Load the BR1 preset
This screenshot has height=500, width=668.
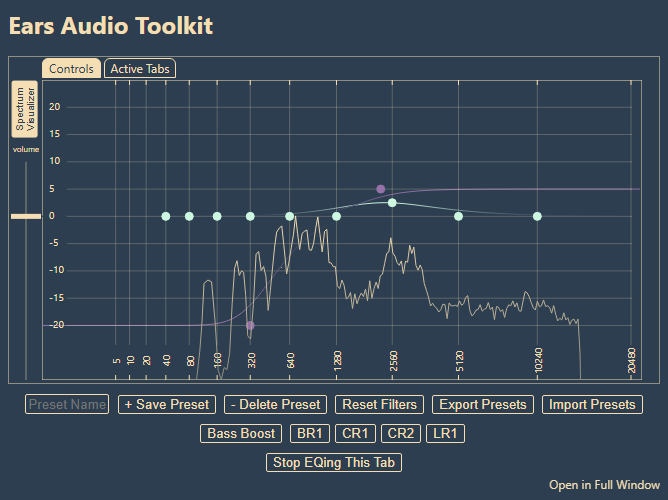point(308,434)
